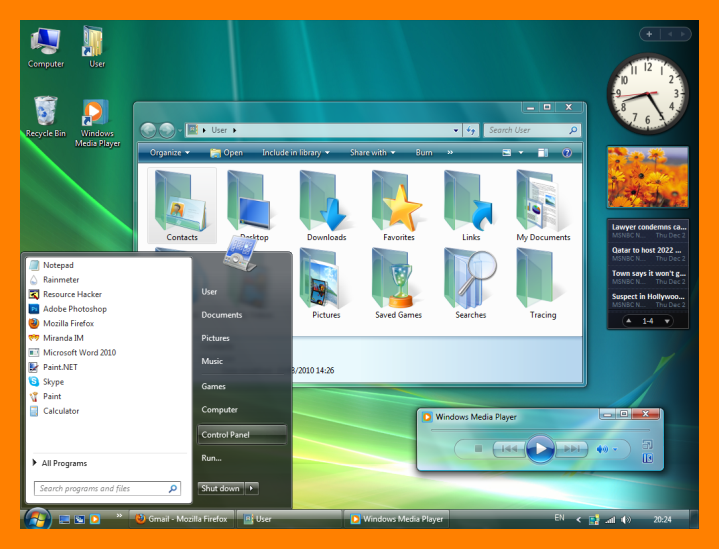The width and height of the screenshot is (719, 549).
Task: Select Control Panel in Start menu
Action: (241, 434)
